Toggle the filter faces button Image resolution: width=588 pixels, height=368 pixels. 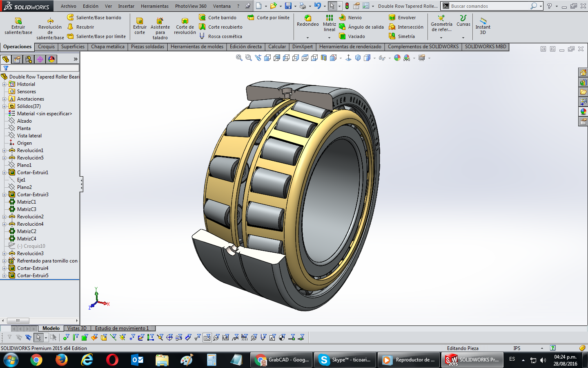click(x=85, y=337)
